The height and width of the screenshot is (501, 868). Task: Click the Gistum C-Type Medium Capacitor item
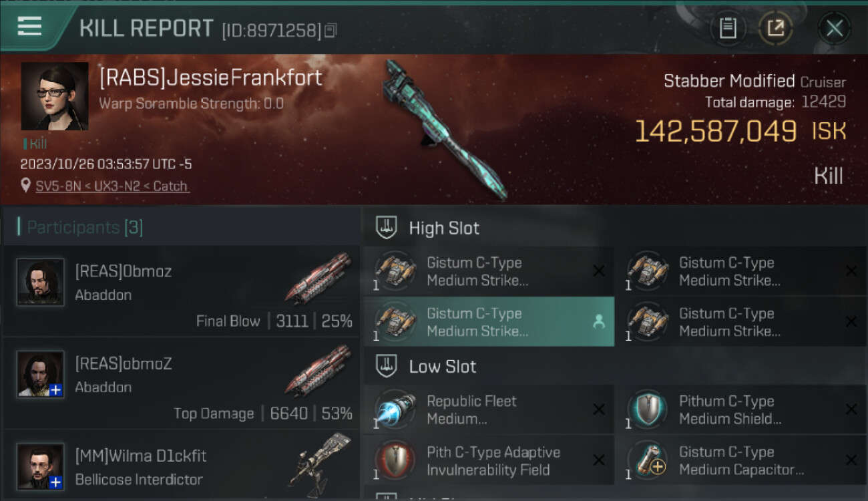pos(741,461)
